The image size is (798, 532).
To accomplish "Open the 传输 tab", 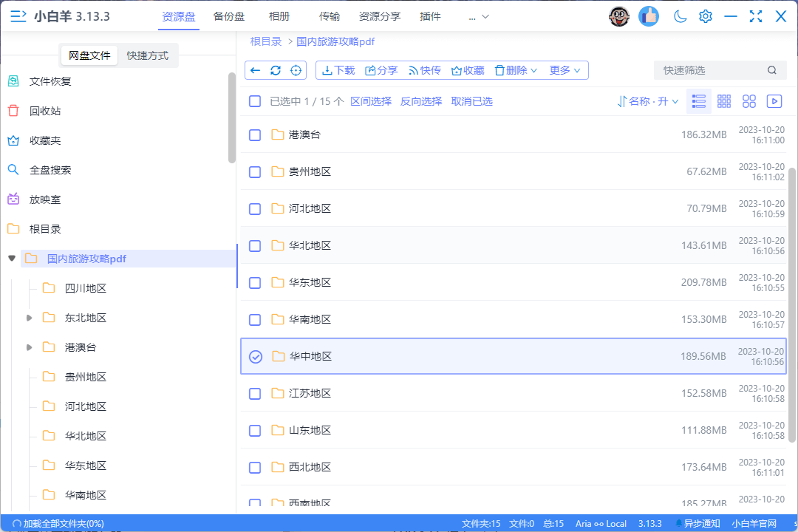I will point(330,16).
